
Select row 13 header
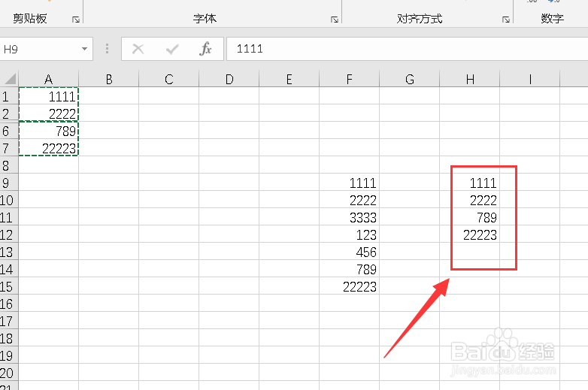click(9, 252)
